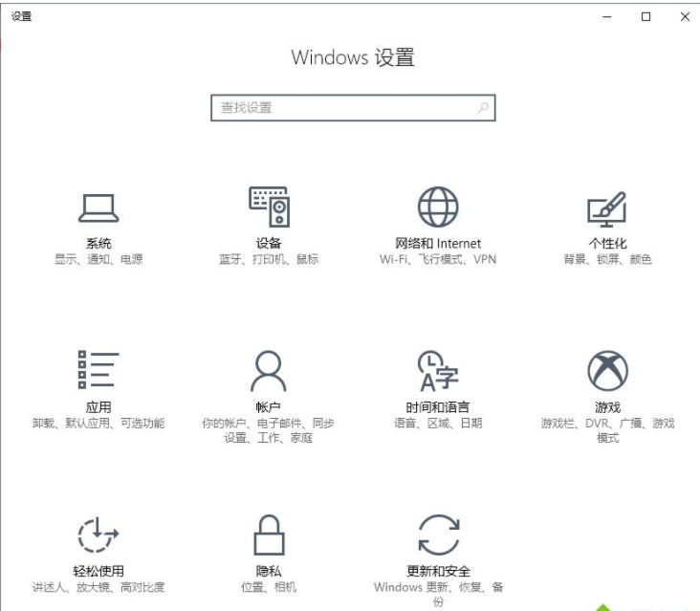Open the 更新和安全 sync arrows icon
The image size is (700, 611).
click(x=438, y=535)
